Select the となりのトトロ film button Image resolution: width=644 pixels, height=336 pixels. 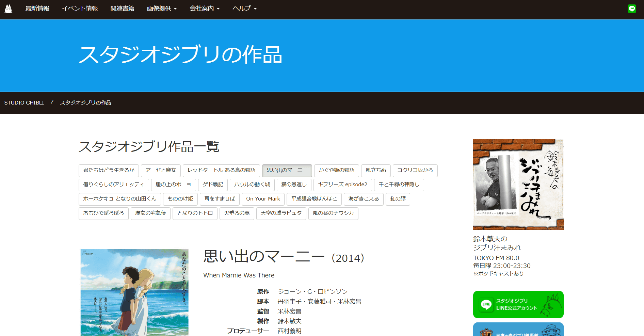tap(195, 213)
